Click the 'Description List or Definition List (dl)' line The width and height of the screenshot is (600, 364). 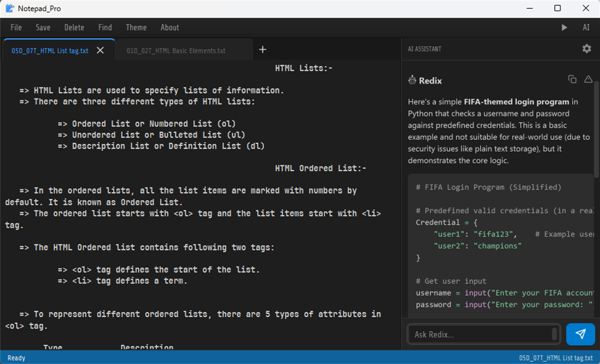161,146
